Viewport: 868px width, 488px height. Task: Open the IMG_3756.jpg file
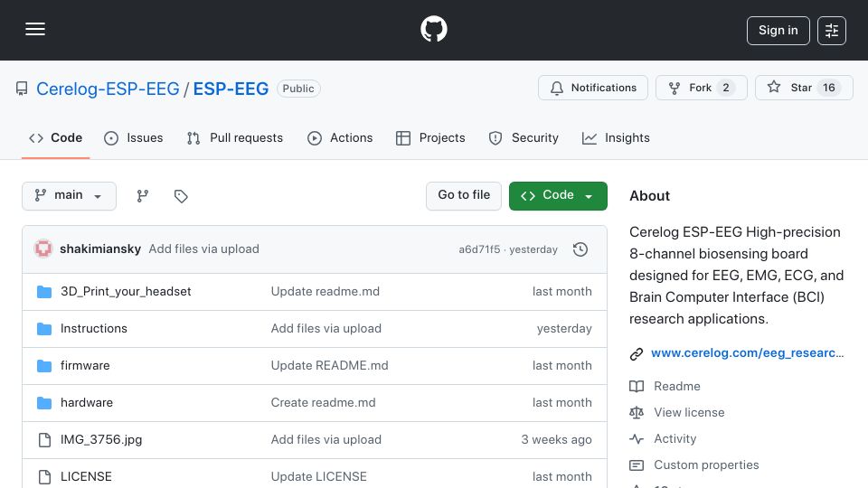point(101,440)
